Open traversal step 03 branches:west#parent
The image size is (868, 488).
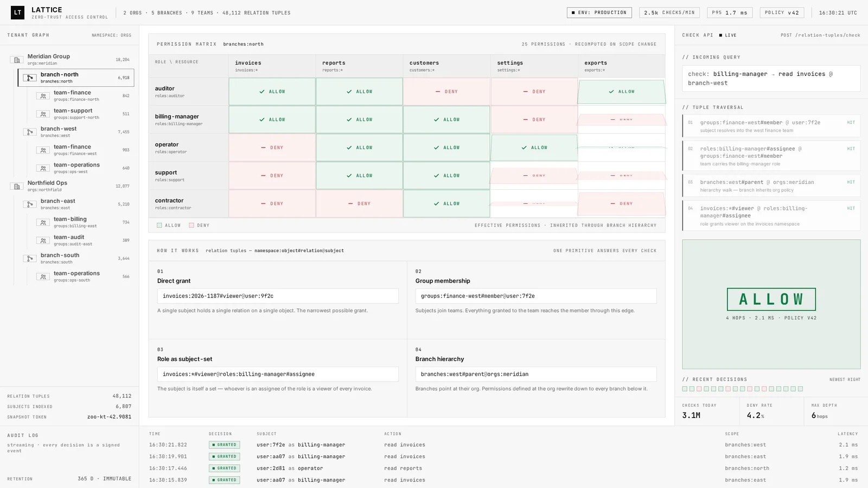pos(771,185)
